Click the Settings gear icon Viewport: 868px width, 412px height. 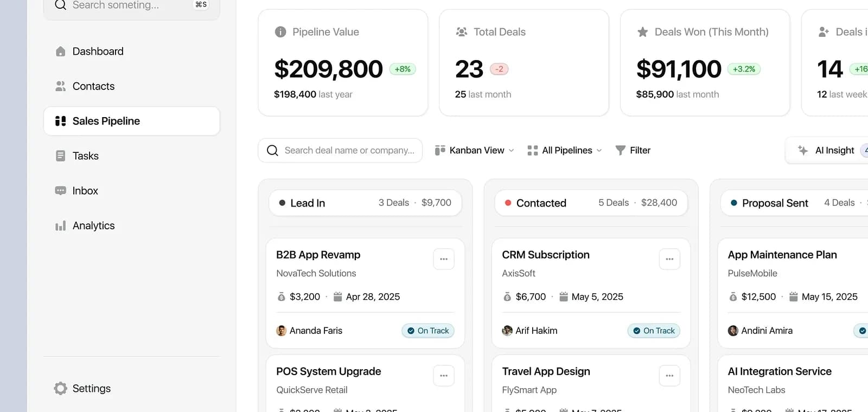(x=61, y=389)
